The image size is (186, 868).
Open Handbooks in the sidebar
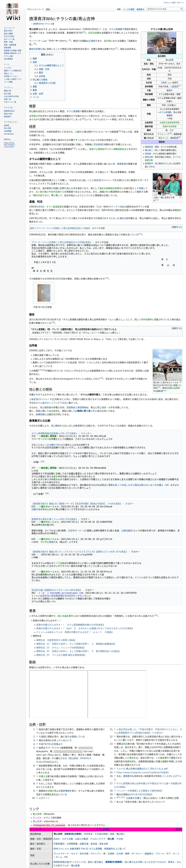[9, 134]
